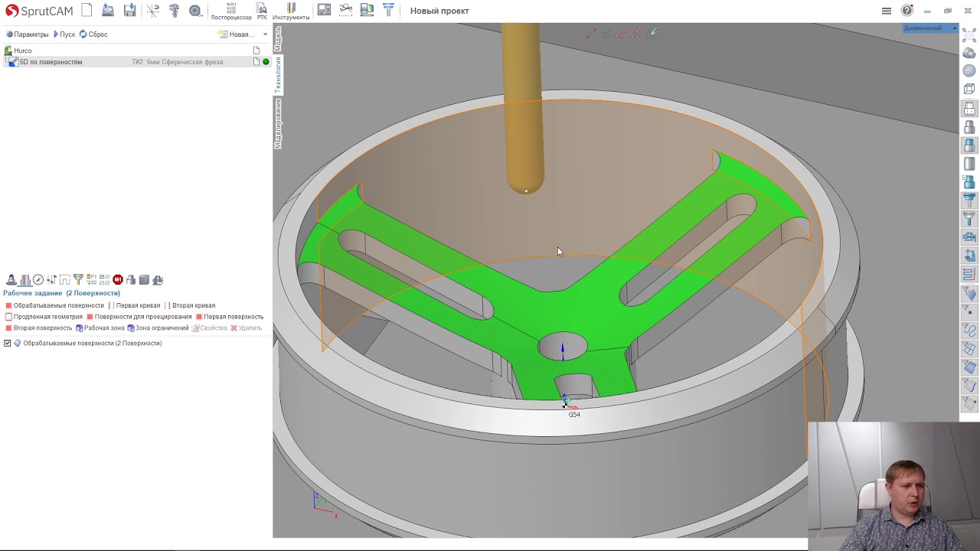Open the hamburger main menu
The height and width of the screenshot is (551, 980).
886,11
